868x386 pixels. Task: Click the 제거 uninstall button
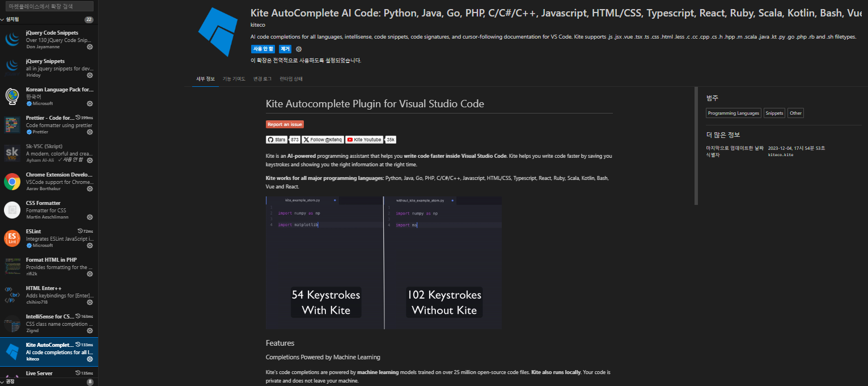point(285,49)
